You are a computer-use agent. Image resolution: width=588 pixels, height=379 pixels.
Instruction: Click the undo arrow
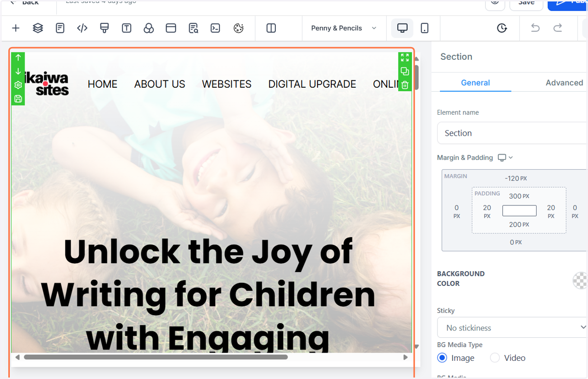(x=535, y=28)
